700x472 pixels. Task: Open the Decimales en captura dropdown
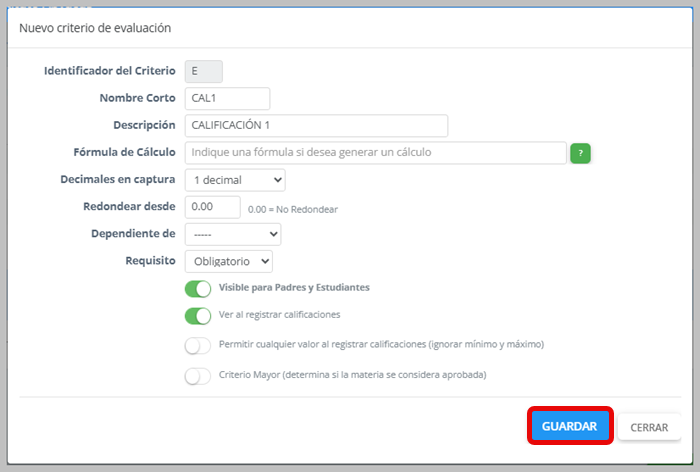235,180
